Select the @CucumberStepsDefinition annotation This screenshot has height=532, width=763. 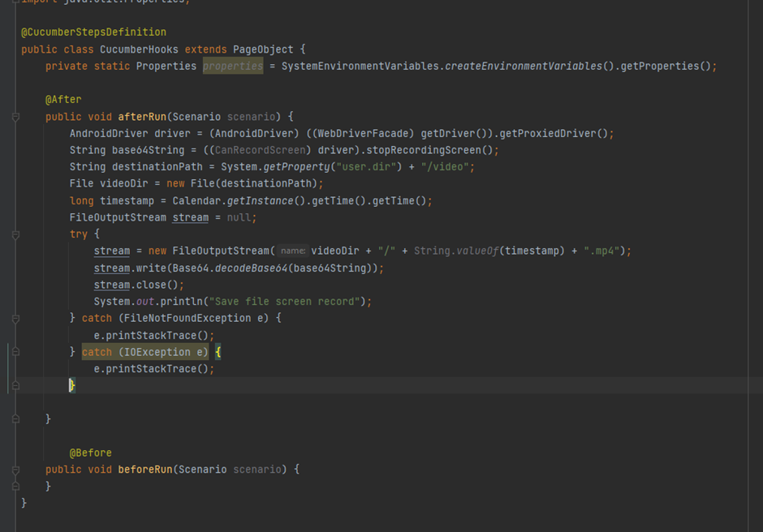point(95,32)
